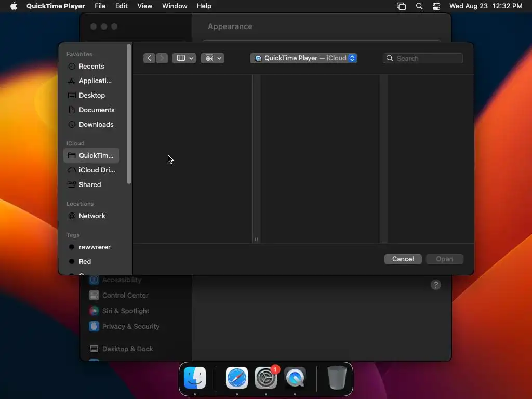Open Recents in the Favorites sidebar
Image resolution: width=532 pixels, height=399 pixels.
click(91, 66)
